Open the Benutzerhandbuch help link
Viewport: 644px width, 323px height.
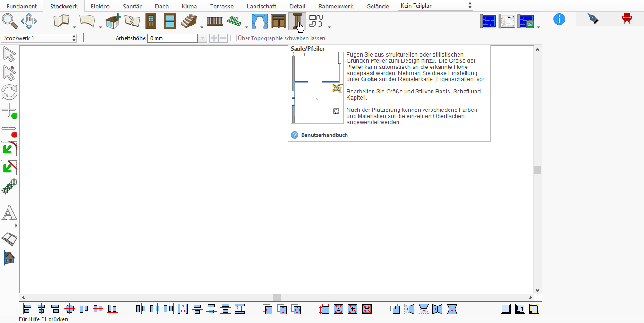pos(324,135)
